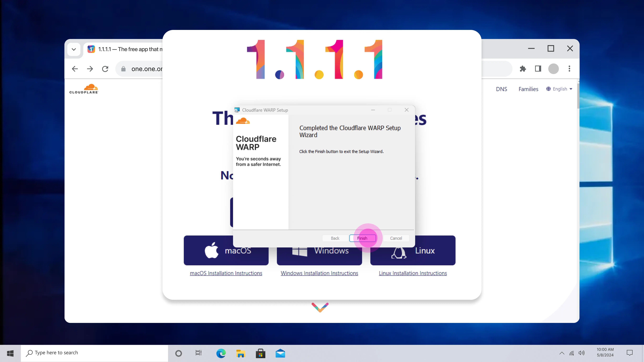
Task: Open File Explorer from the taskbar
Action: coord(241,353)
